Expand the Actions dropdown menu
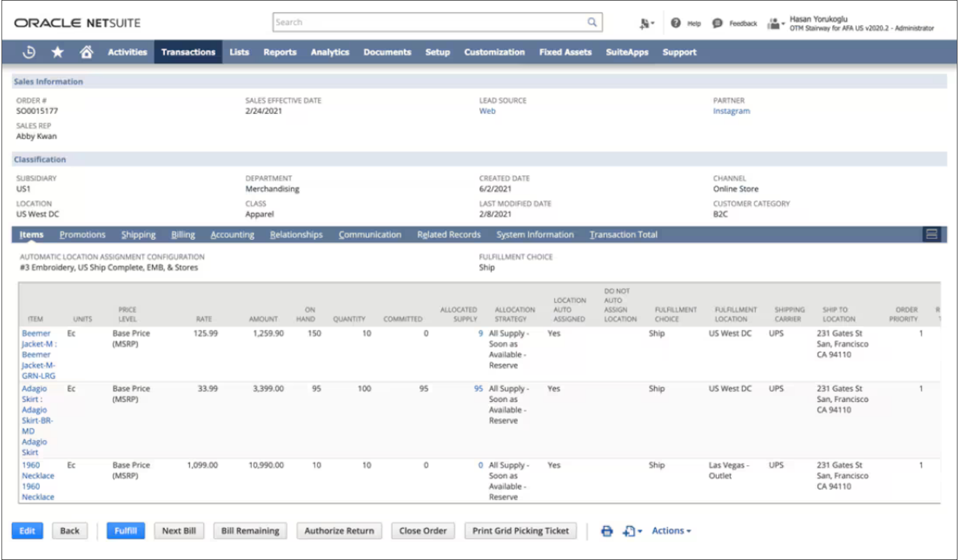The width and height of the screenshot is (959, 560). tap(671, 531)
